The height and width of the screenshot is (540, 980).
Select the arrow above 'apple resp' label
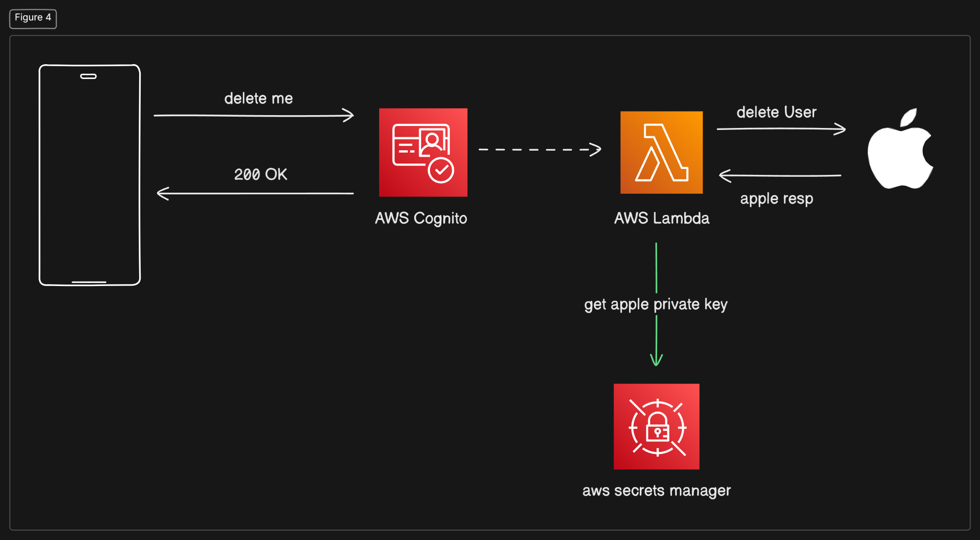780,175
